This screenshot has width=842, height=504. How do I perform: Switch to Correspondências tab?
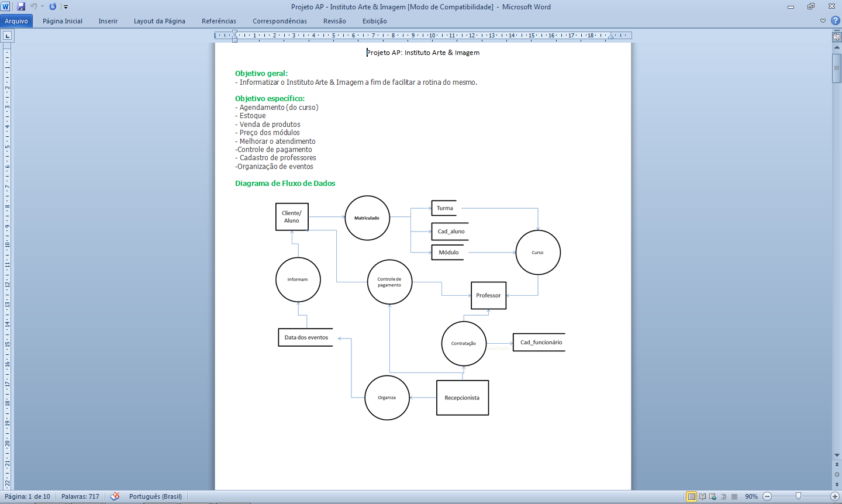tap(280, 21)
